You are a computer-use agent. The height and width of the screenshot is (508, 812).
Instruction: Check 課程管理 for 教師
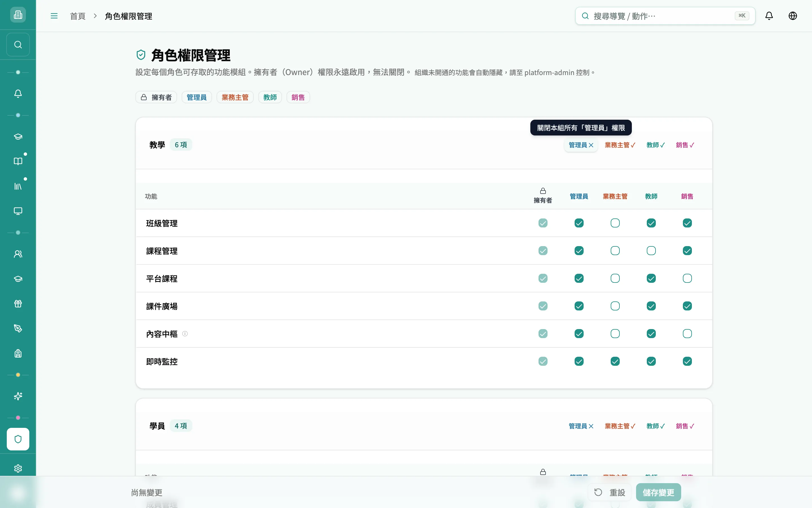pos(651,251)
